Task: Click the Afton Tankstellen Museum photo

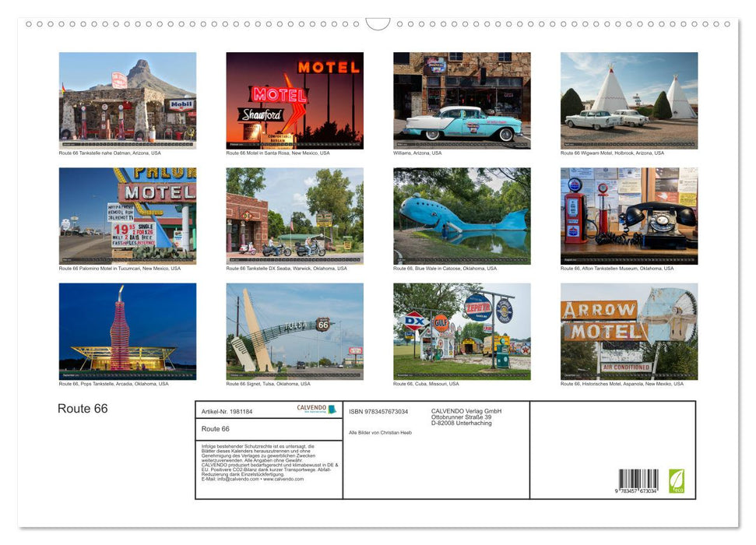Action: tap(628, 215)
